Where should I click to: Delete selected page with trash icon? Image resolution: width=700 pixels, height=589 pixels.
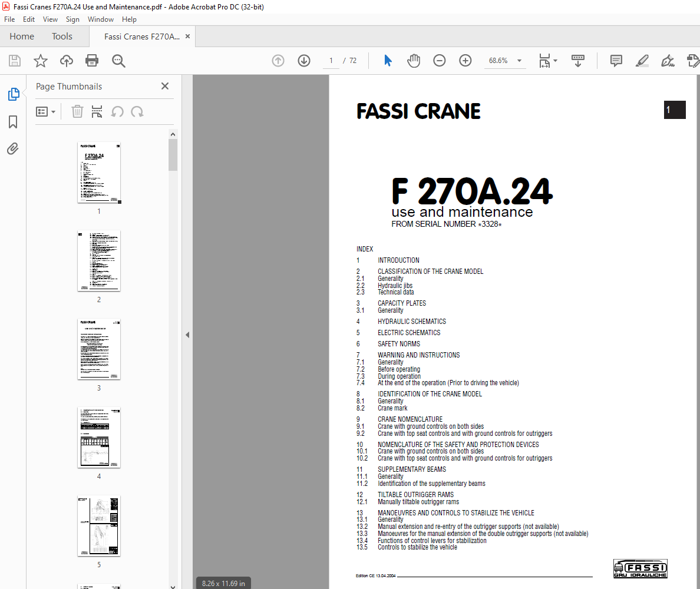[x=77, y=111]
